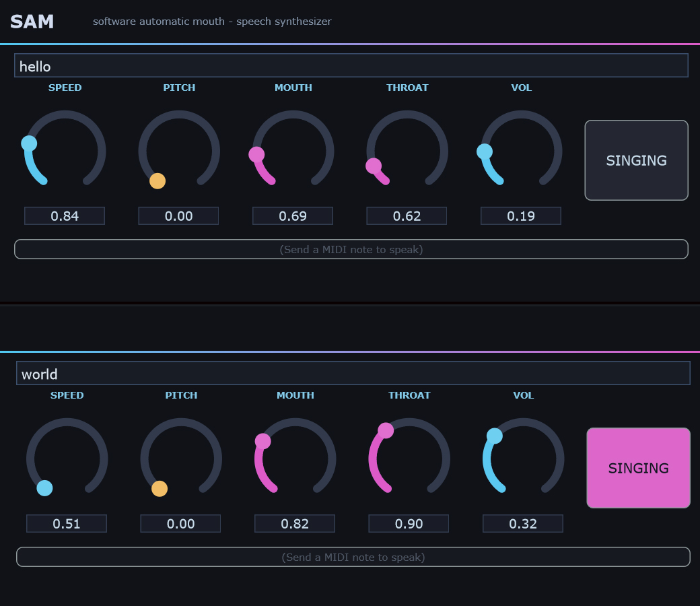Viewport: 700px width, 606px height.
Task: Click the pitch value box 0.00 under hello
Action: 178,215
